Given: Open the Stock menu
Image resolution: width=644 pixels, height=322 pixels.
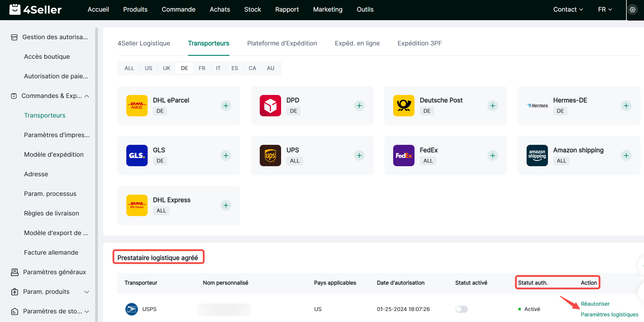Looking at the screenshot, I should (252, 9).
